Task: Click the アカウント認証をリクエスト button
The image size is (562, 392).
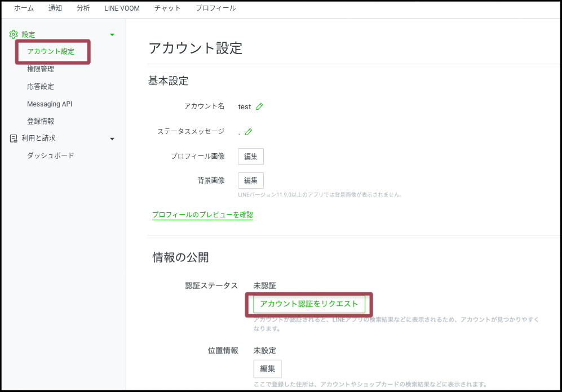Action: point(308,304)
